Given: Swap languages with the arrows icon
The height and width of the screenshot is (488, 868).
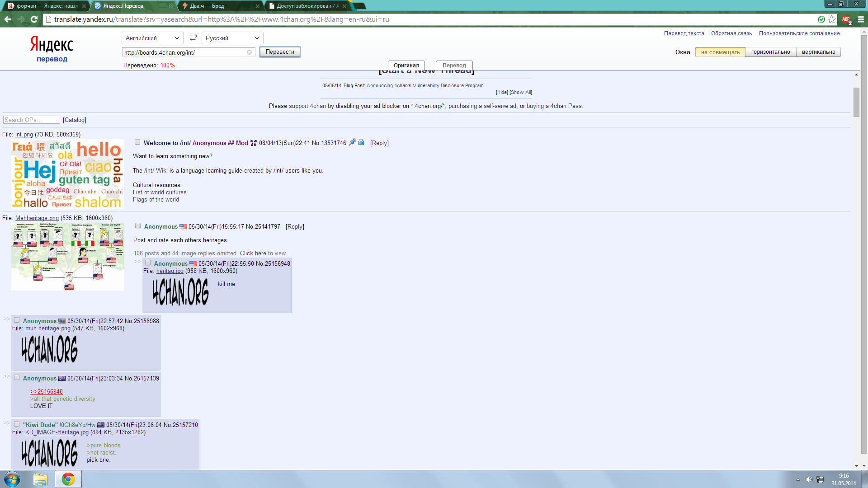Looking at the screenshot, I should tap(193, 38).
